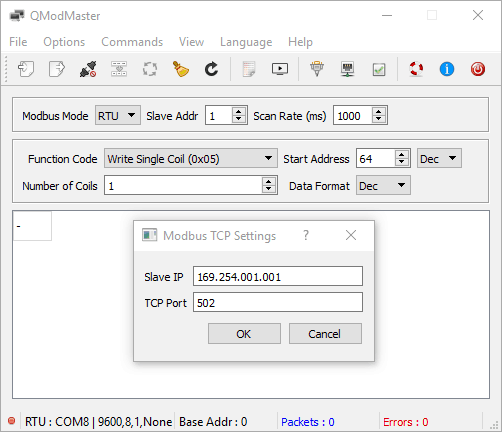The width and height of the screenshot is (502, 432).
Task: Click the Save Session toolbar icon
Action: (57, 69)
